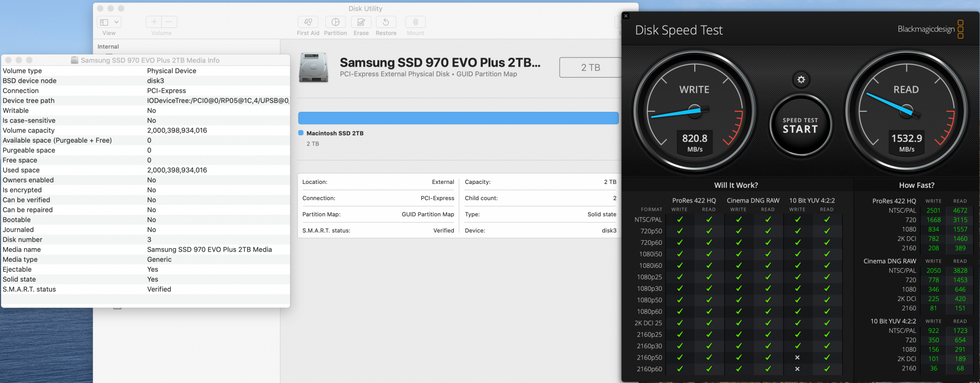Expand the View dropdown chevron in Disk Utility
980x383 pixels.
tap(117, 22)
